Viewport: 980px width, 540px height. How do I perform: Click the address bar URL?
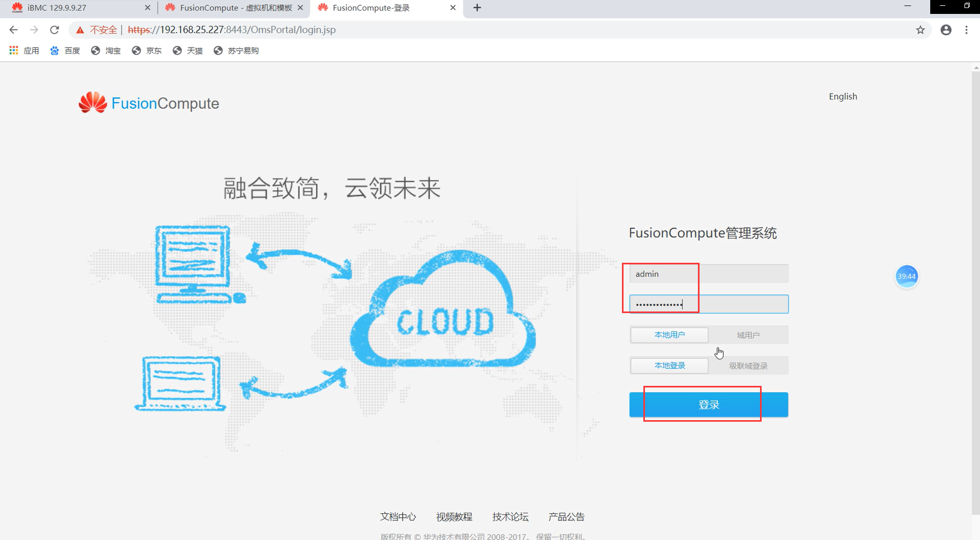coord(232,30)
